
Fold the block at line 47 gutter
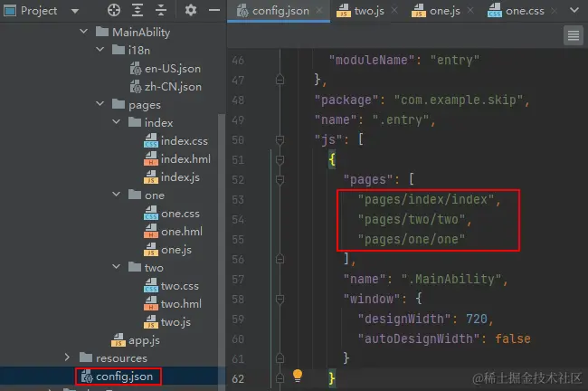tap(280, 80)
